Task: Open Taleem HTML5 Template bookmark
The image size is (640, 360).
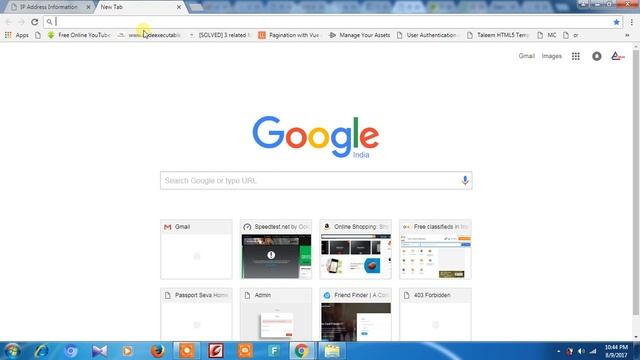Action: tap(498, 35)
